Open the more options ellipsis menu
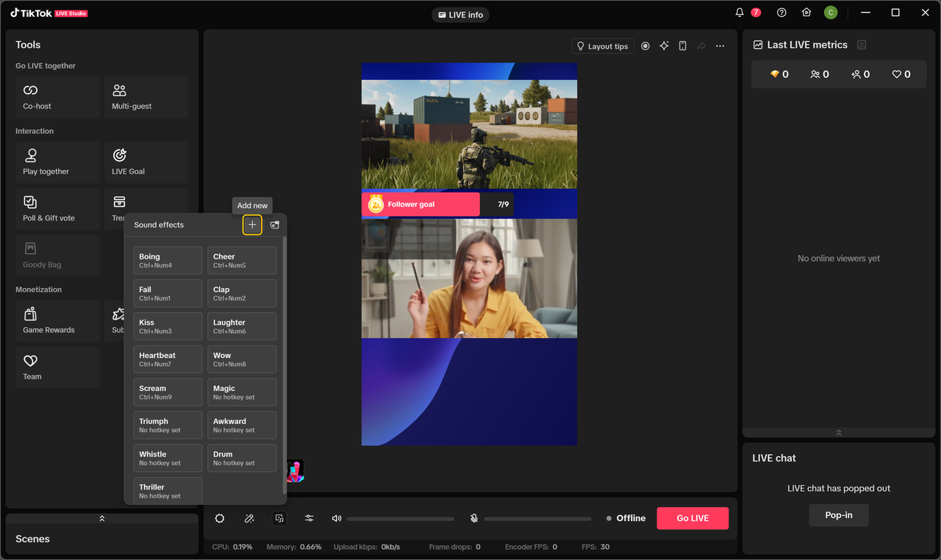This screenshot has height=560, width=941. [720, 46]
